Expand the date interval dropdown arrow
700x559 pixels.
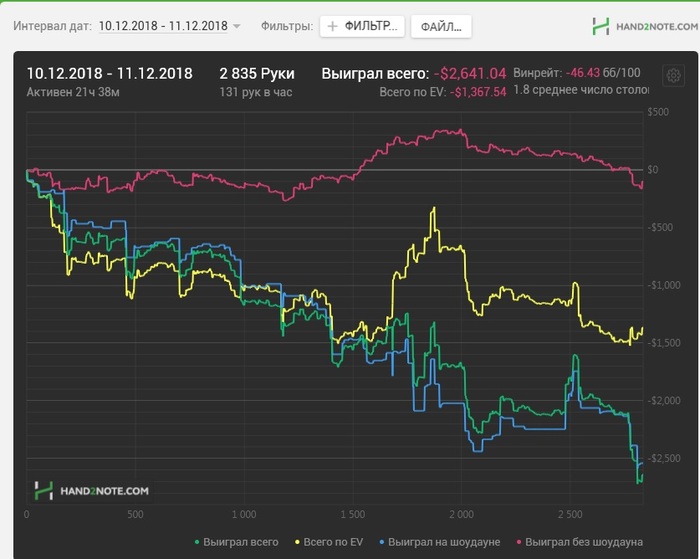click(237, 26)
